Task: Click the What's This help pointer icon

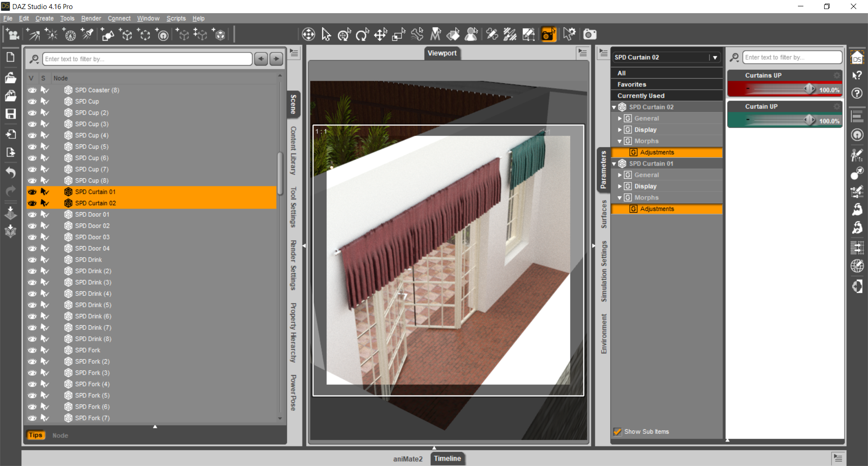Action: (857, 76)
